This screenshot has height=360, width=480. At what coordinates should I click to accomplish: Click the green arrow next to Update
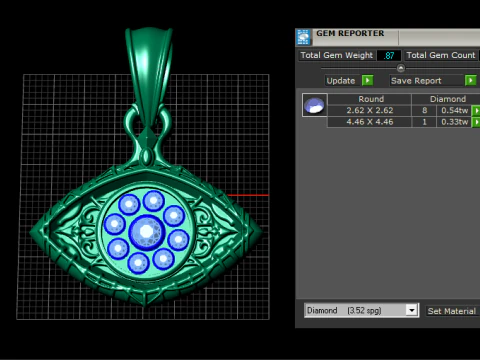pos(367,81)
